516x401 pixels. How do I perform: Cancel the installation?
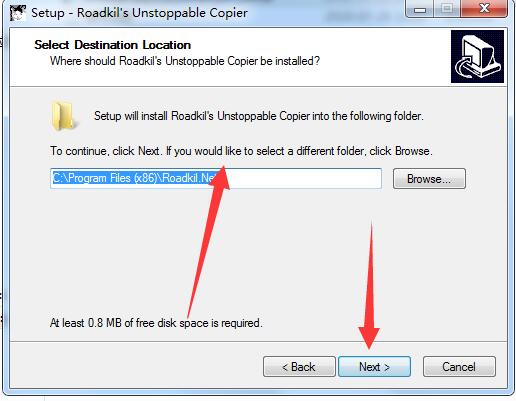[x=459, y=367]
